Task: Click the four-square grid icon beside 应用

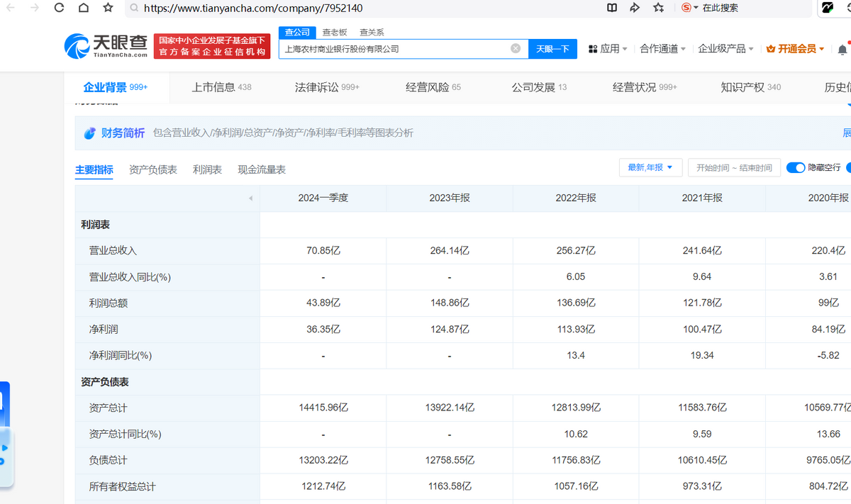Action: click(593, 49)
